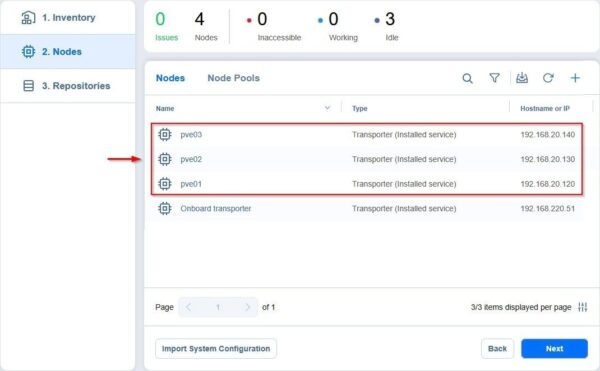Select the 2. Nodes step
The height and width of the screenshot is (371, 600).
(x=68, y=52)
